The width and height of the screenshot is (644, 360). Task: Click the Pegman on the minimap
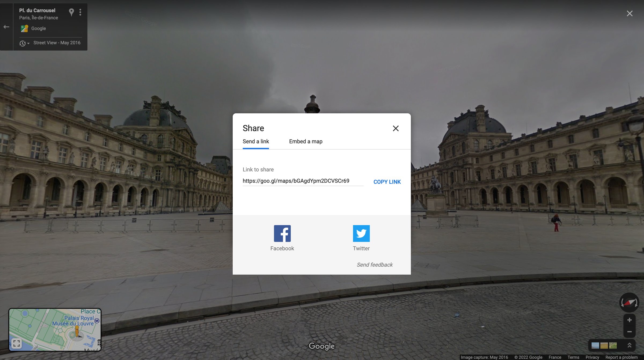(77, 331)
